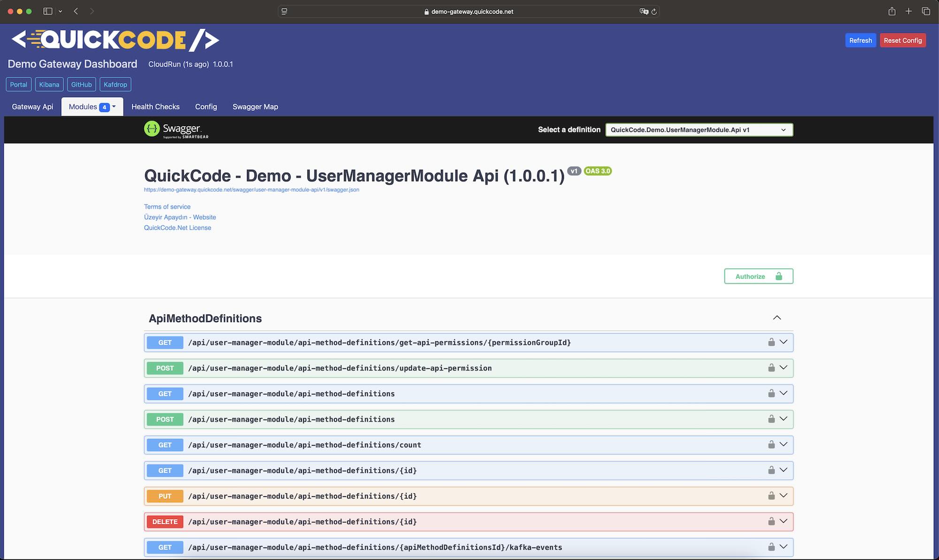Open the Select a definition dropdown

coord(699,130)
